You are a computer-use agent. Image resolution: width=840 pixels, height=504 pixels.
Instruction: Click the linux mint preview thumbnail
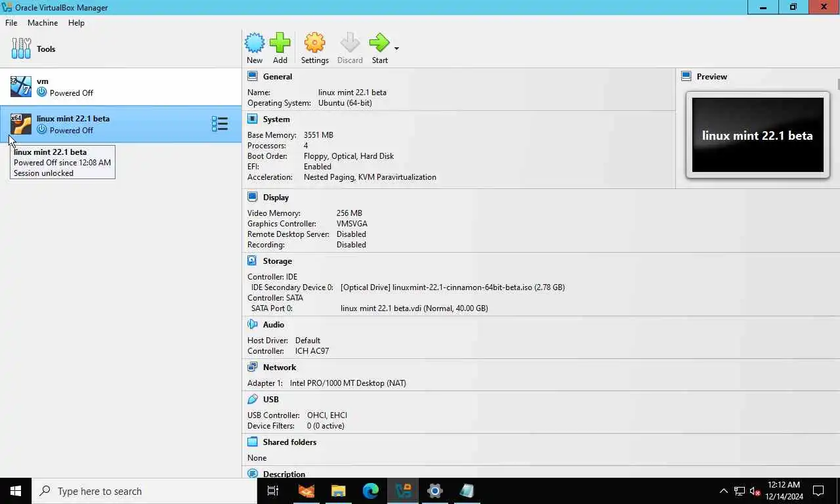[757, 135]
